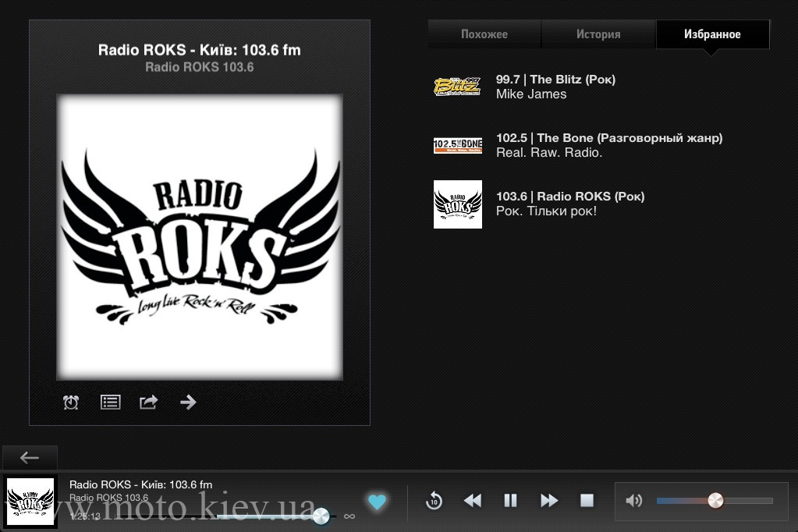Click the playback progress slider knob
The width and height of the screenshot is (798, 532).
tap(321, 516)
